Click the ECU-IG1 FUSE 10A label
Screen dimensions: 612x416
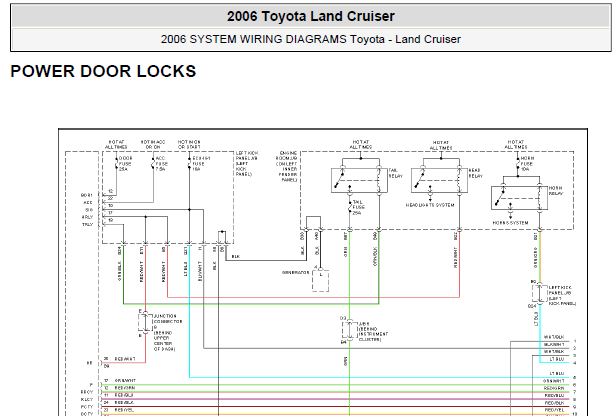tap(201, 164)
